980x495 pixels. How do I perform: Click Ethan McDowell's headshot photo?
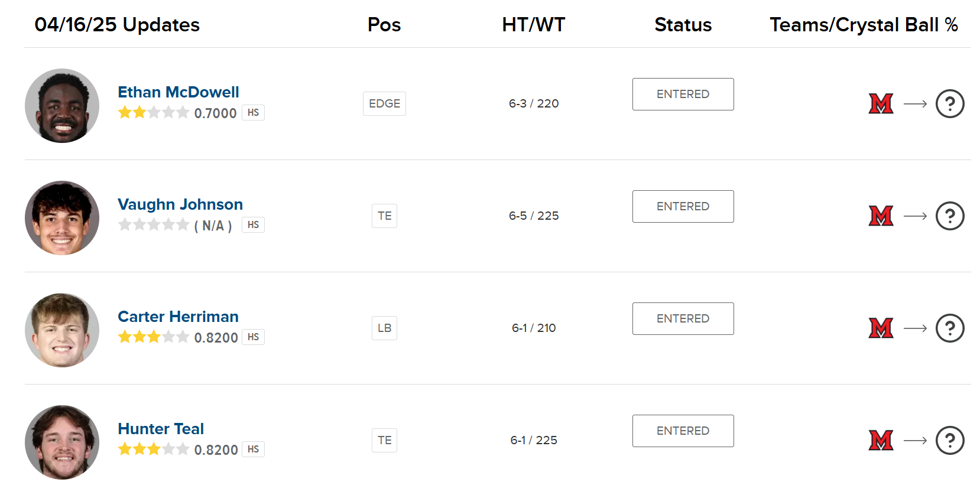(62, 106)
